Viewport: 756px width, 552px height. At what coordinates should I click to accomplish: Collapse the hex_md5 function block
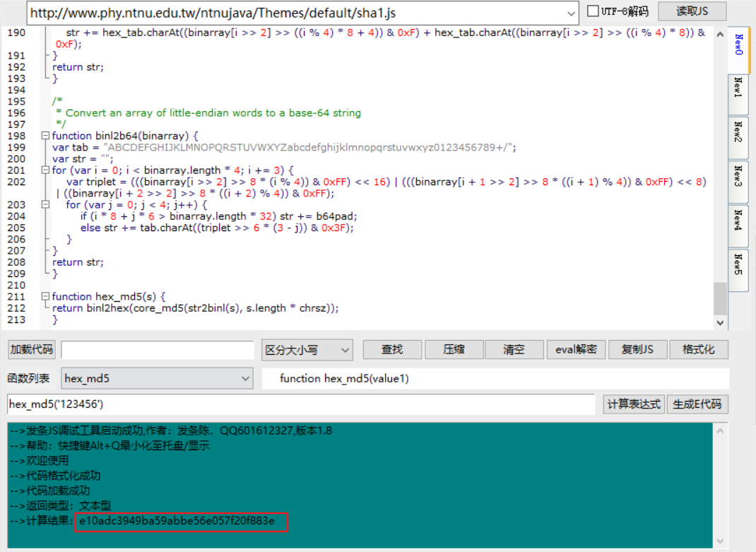[x=44, y=296]
